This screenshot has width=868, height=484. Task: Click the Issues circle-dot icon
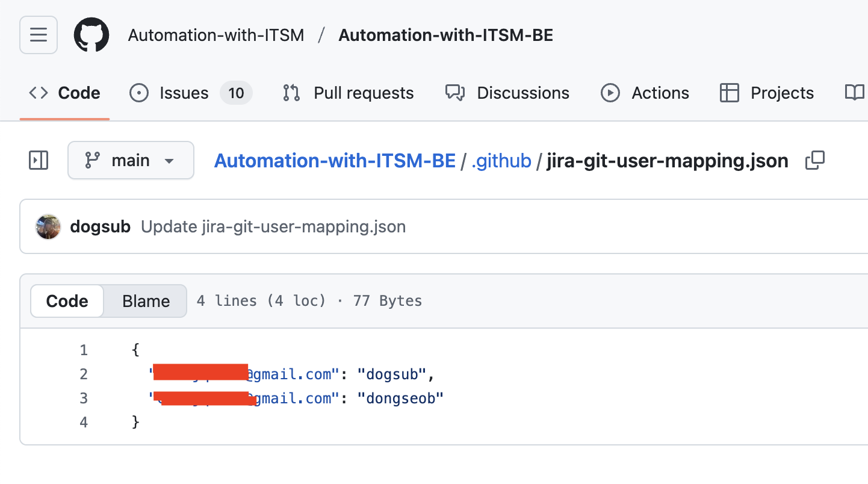point(139,93)
